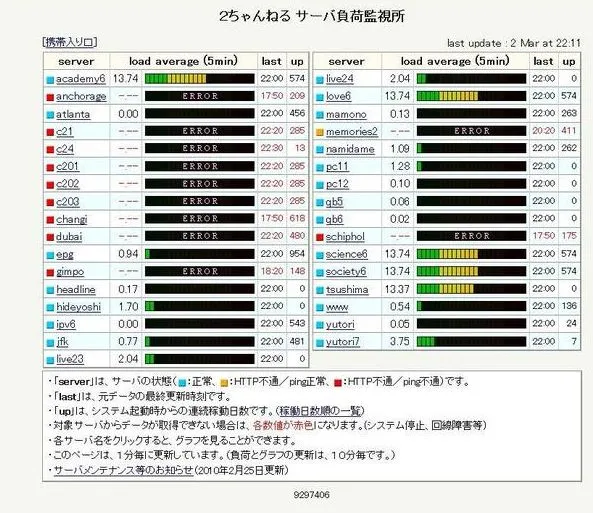
Task: Open the yutori server link
Action: [340, 324]
